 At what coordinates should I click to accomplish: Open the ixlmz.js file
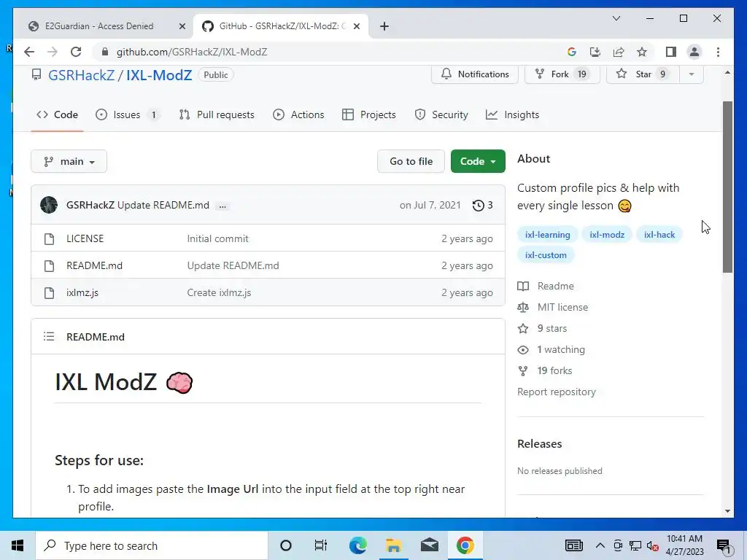[x=82, y=293]
